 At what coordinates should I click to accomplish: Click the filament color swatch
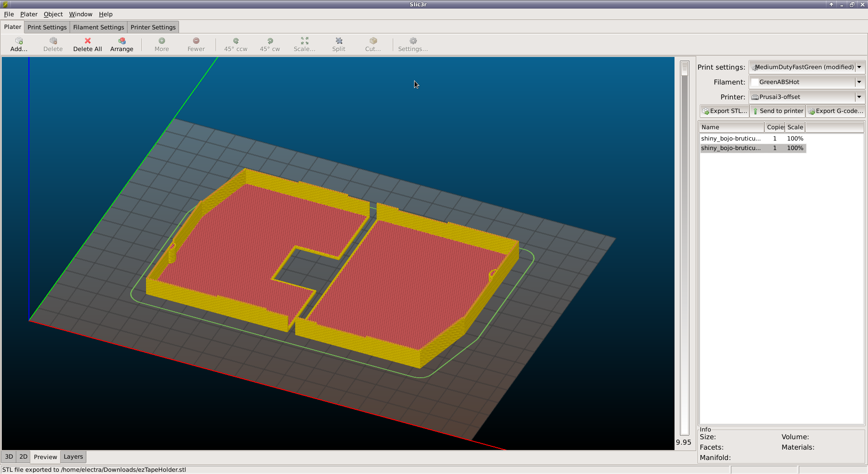click(x=755, y=82)
